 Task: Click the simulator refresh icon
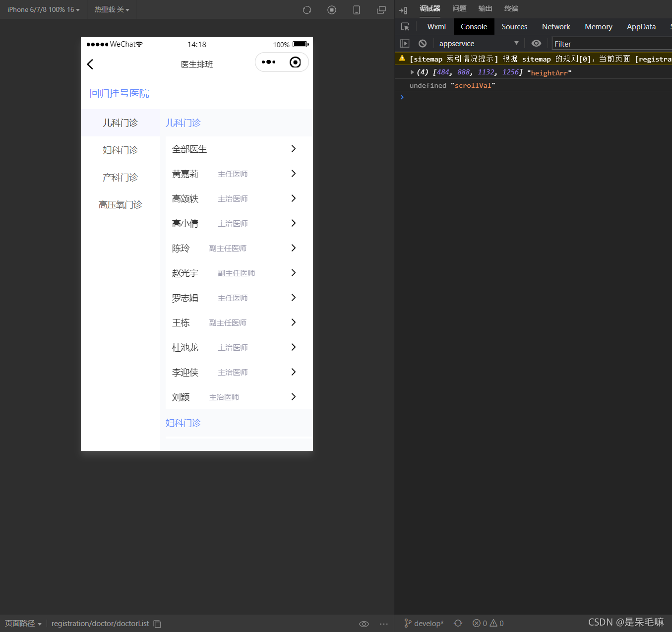click(x=307, y=10)
